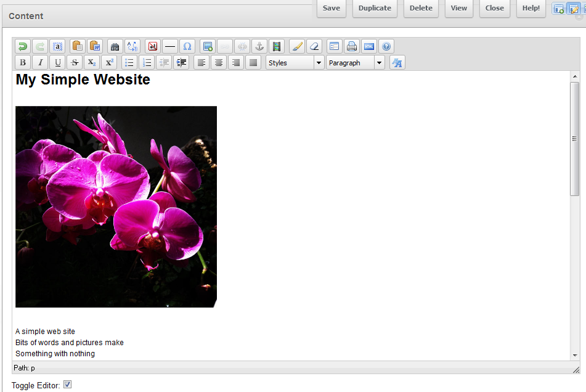The image size is (586, 392).
Task: Click the Undo icon in the editor toolbar
Action: (23, 46)
